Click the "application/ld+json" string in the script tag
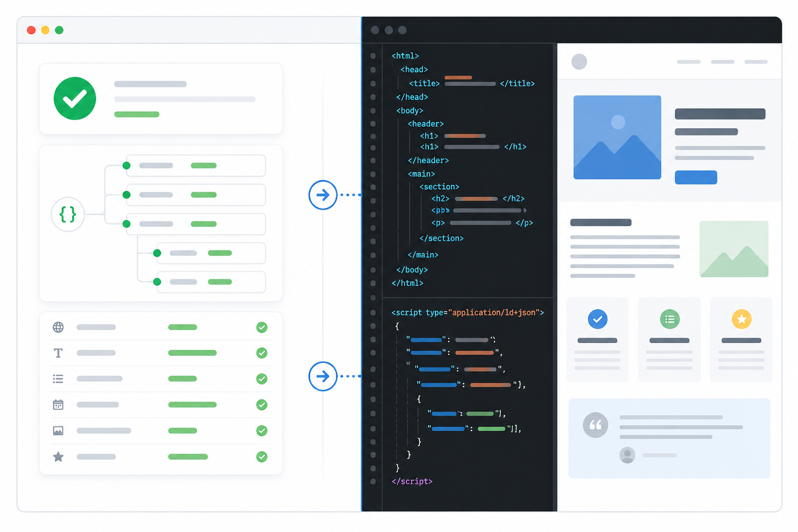The height and width of the screenshot is (532, 798). tap(494, 312)
